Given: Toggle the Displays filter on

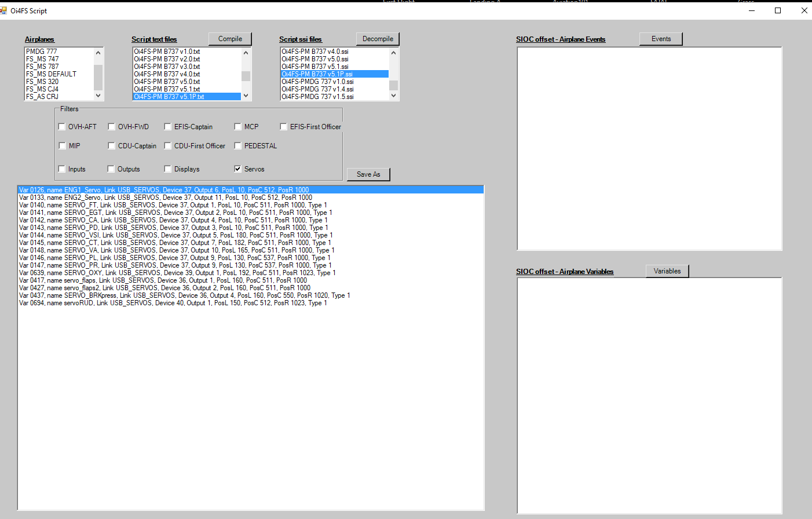Looking at the screenshot, I should pyautogui.click(x=167, y=169).
